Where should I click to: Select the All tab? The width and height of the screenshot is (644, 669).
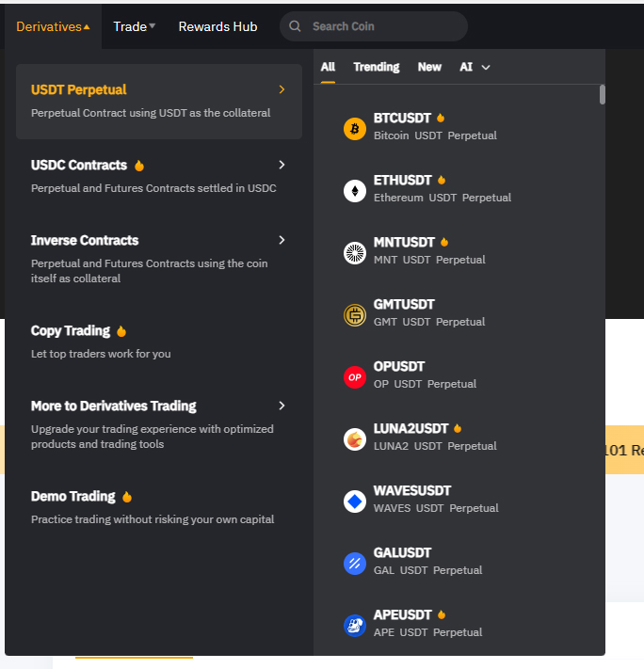pyautogui.click(x=328, y=67)
